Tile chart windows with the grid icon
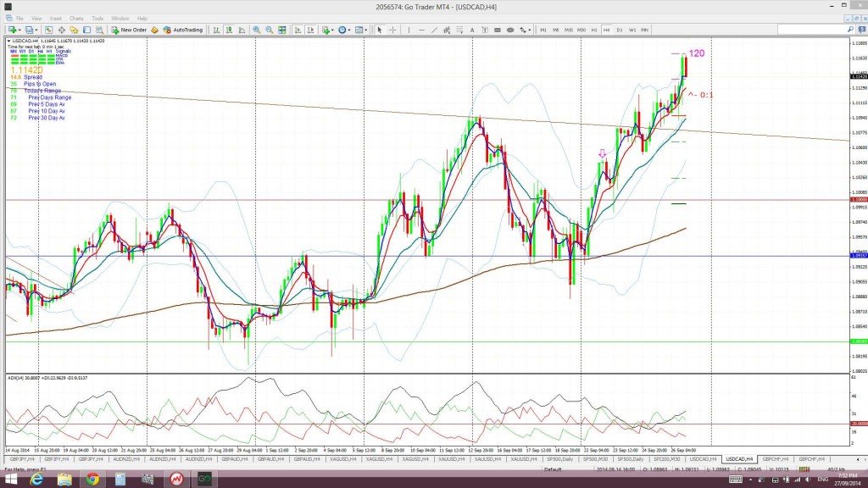868x488 pixels. pyautogui.click(x=281, y=30)
